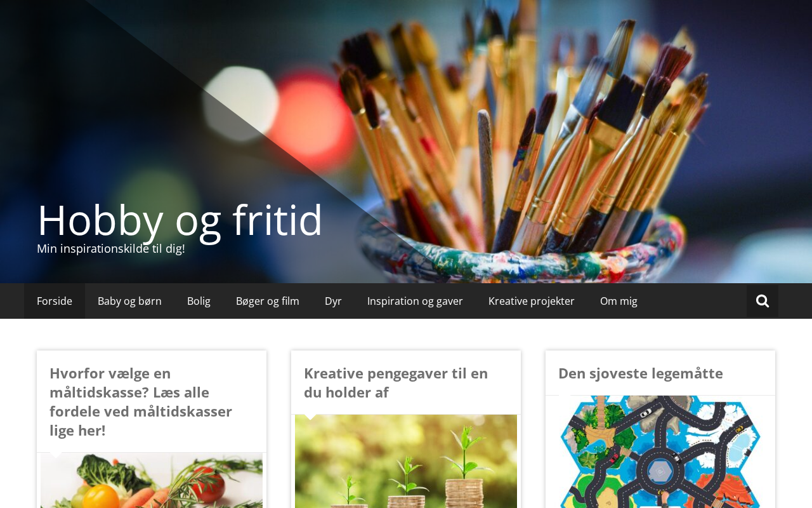The height and width of the screenshot is (508, 812).
Task: Open the coin stacks with plants image
Action: 406,462
